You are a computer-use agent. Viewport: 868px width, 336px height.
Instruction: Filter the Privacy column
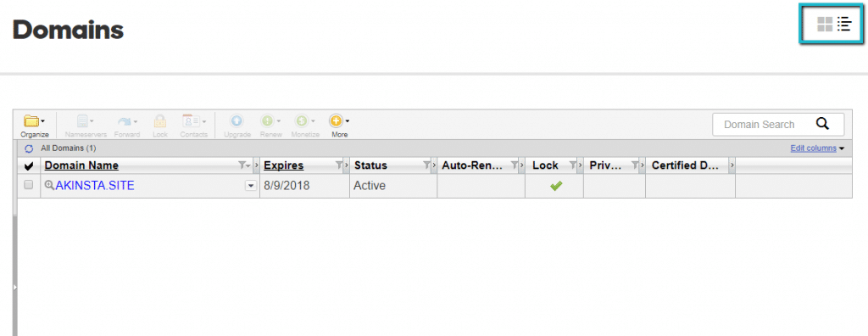pyautogui.click(x=634, y=165)
